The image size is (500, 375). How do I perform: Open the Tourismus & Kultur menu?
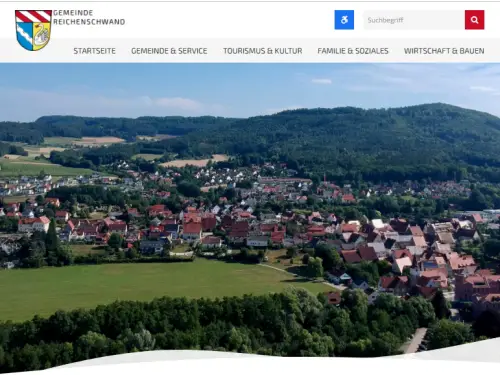click(x=263, y=51)
